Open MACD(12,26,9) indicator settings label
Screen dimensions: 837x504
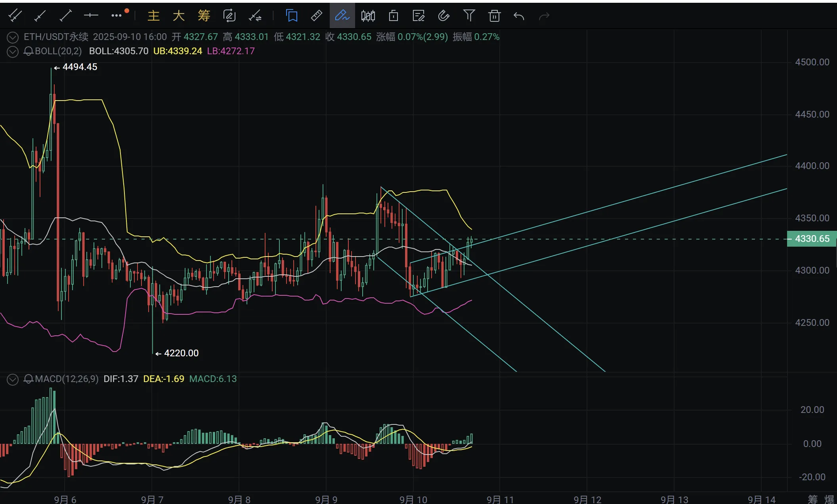click(67, 379)
